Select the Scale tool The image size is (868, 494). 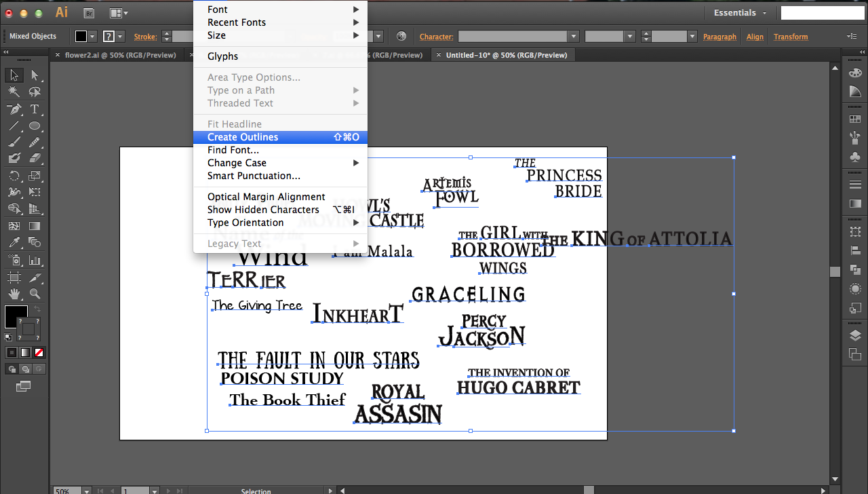pos(35,176)
